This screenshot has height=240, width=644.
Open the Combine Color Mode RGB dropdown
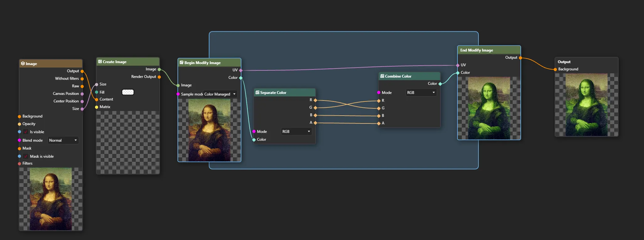pos(421,93)
